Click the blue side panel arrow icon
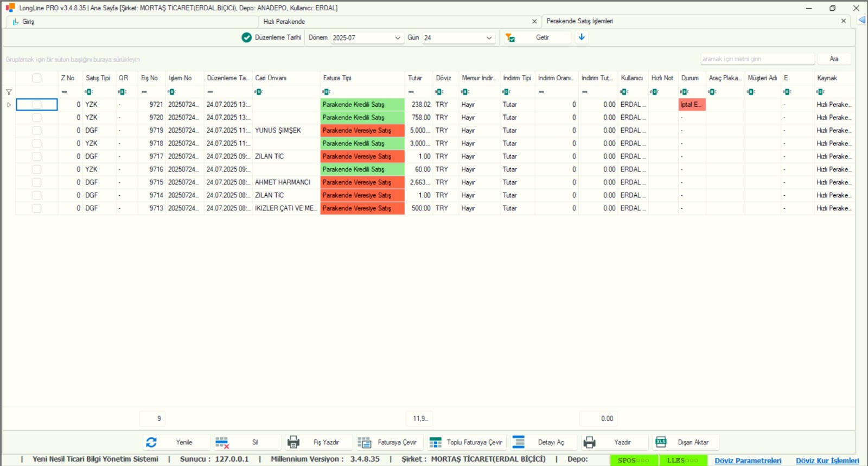 pos(862,20)
